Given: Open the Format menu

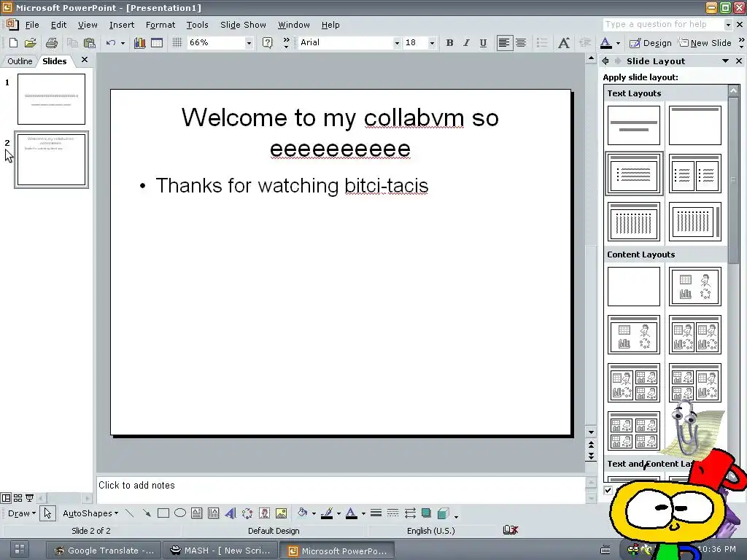Looking at the screenshot, I should point(160,25).
